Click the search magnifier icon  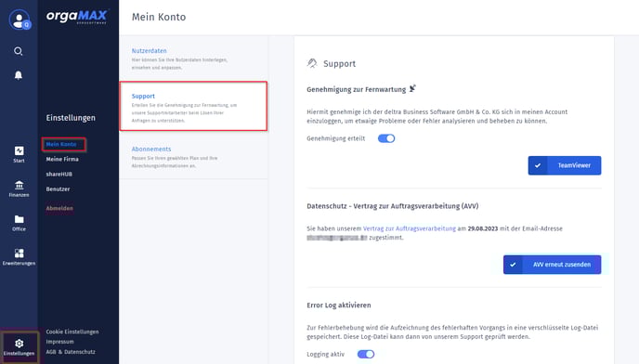[19, 51]
